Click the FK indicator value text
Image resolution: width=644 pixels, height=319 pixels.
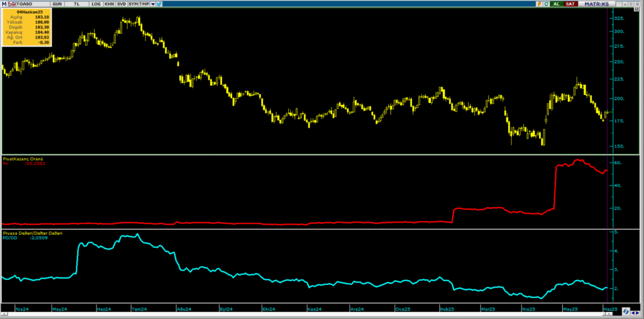click(x=24, y=163)
